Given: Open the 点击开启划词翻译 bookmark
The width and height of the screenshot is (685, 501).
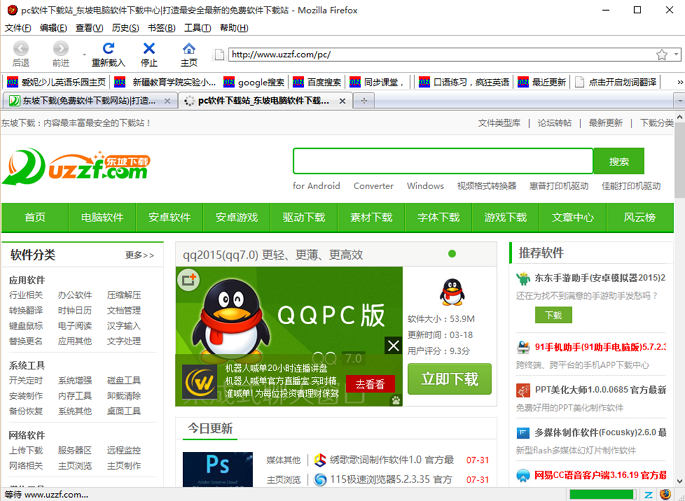Looking at the screenshot, I should coord(616,82).
